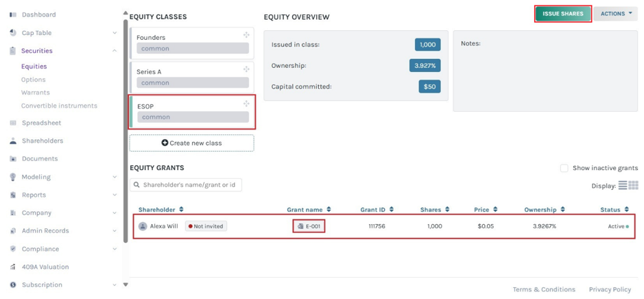Click the 3.927% ownership badge
This screenshot has width=644, height=299.
tap(425, 66)
